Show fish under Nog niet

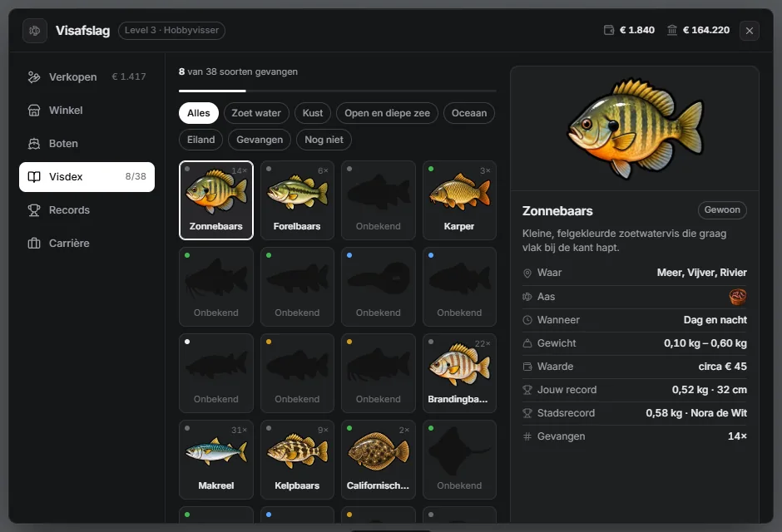(324, 140)
